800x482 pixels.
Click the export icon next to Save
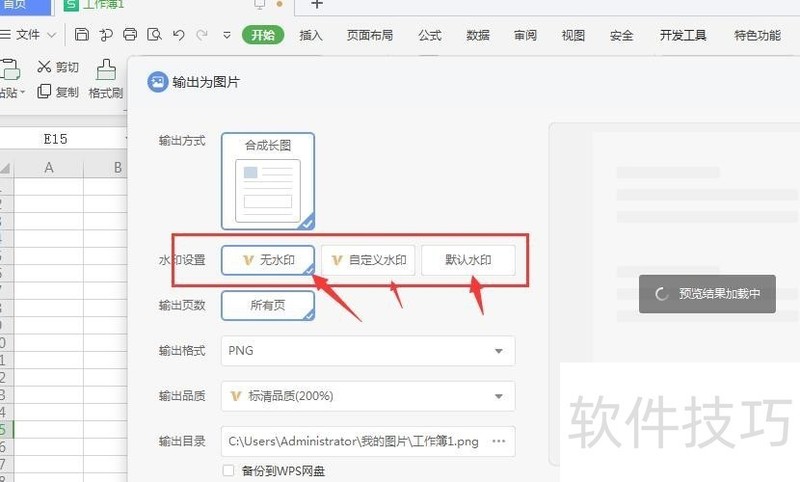[x=106, y=35]
